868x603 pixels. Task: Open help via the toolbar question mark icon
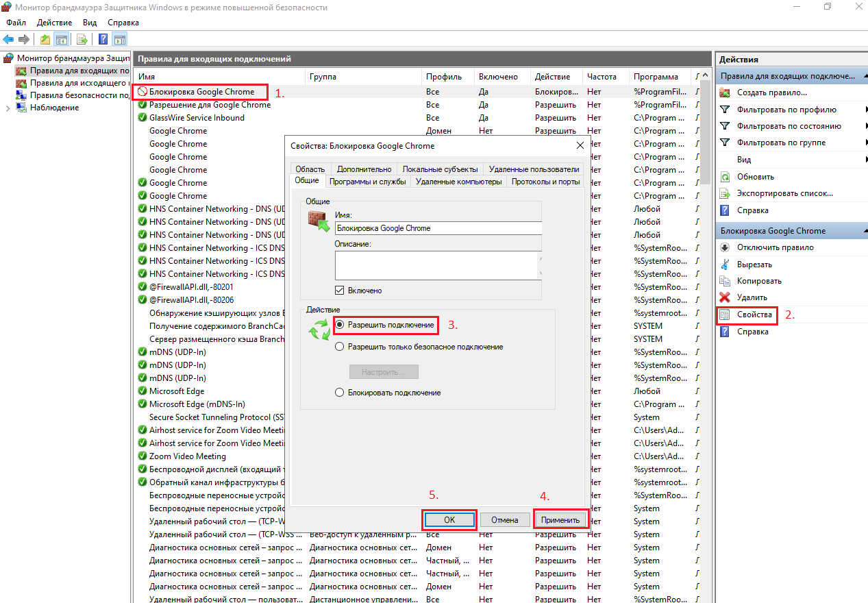[x=103, y=39]
